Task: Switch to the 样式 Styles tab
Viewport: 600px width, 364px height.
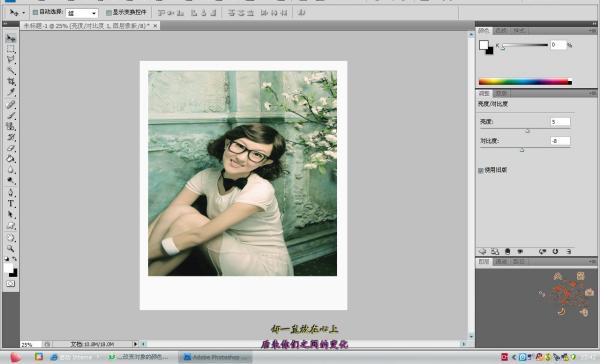Action: pos(518,31)
